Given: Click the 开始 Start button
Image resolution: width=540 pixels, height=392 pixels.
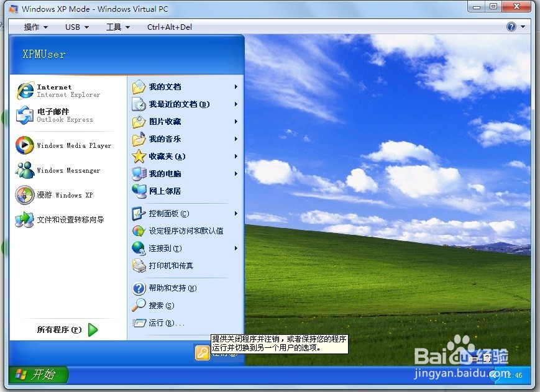Looking at the screenshot, I should 39,375.
